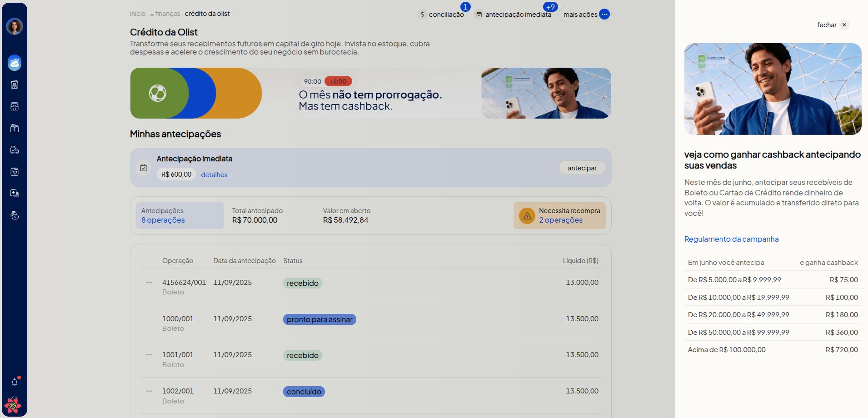Click operation 4156624/001 in table
The width and height of the screenshot is (868, 418).
[x=184, y=283]
